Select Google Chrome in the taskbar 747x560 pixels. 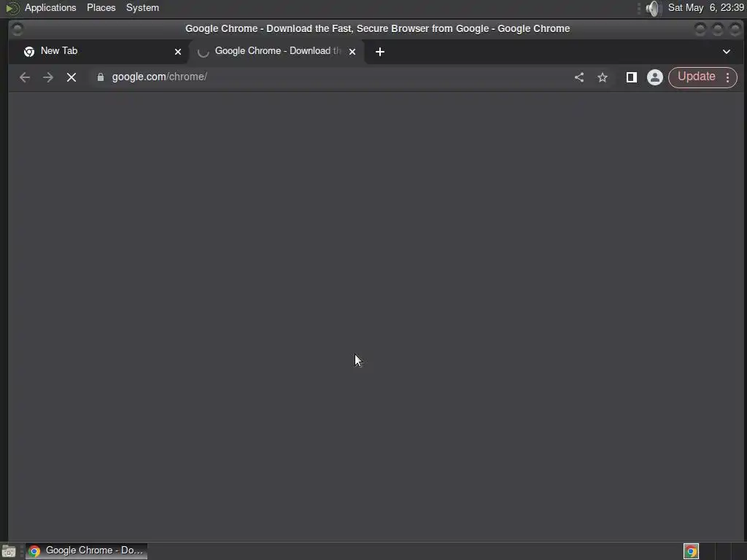click(x=86, y=551)
